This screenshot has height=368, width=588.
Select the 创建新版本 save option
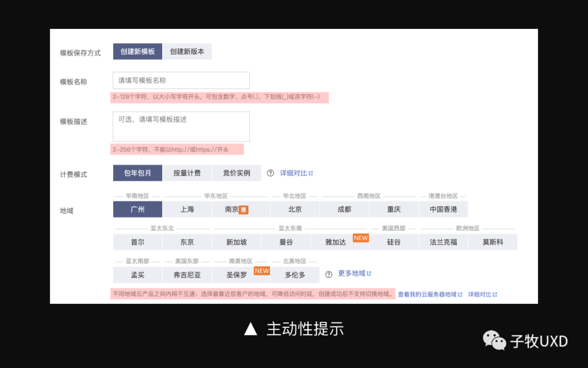(187, 51)
